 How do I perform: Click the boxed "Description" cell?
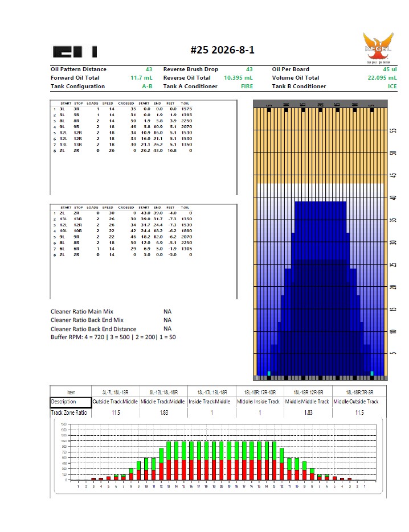(x=71, y=402)
